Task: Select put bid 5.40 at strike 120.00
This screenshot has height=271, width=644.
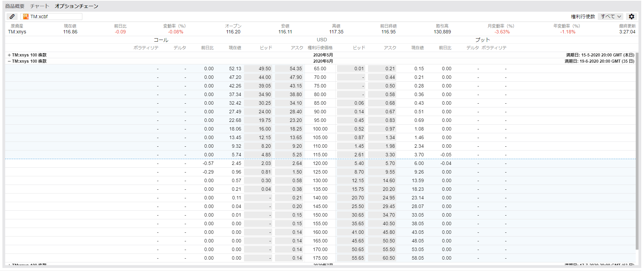Action: [351, 163]
